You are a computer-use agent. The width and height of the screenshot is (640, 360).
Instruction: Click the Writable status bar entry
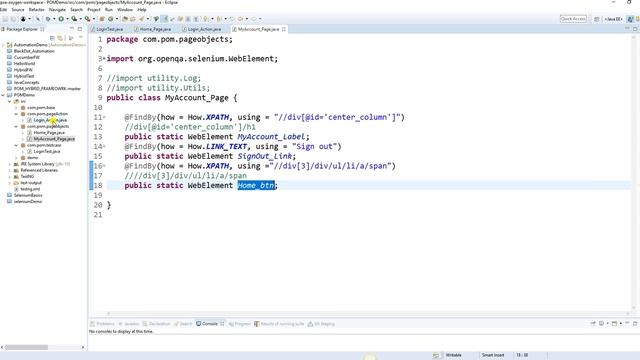coord(453,355)
